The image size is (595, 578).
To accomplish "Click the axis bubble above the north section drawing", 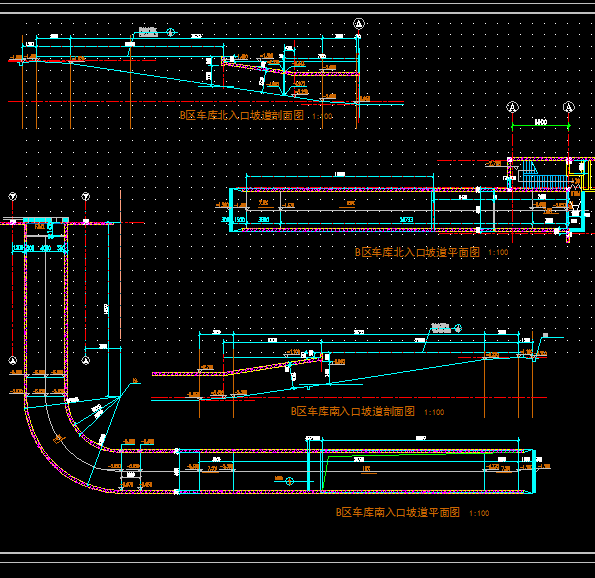I will click(359, 24).
